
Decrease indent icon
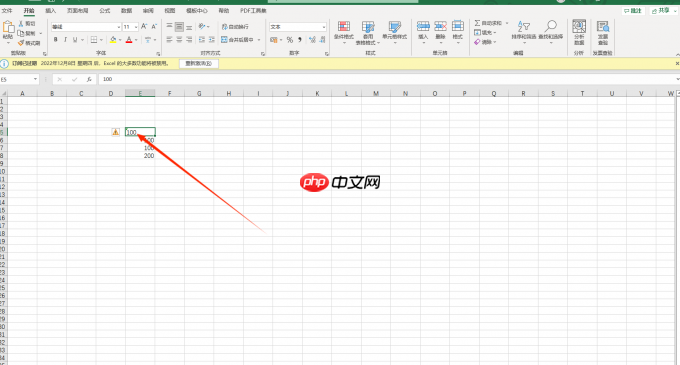click(202, 40)
